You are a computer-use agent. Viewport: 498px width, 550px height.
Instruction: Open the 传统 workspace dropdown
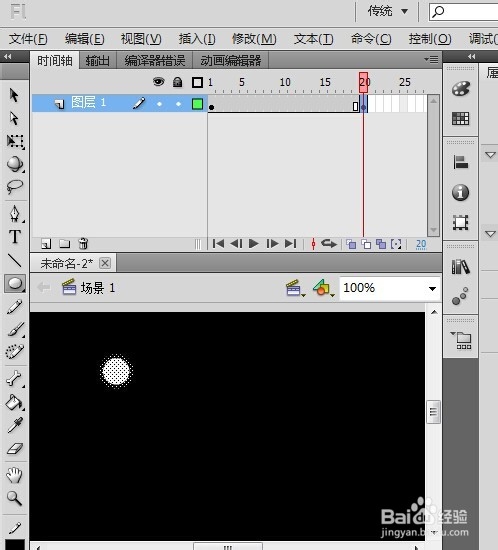388,11
